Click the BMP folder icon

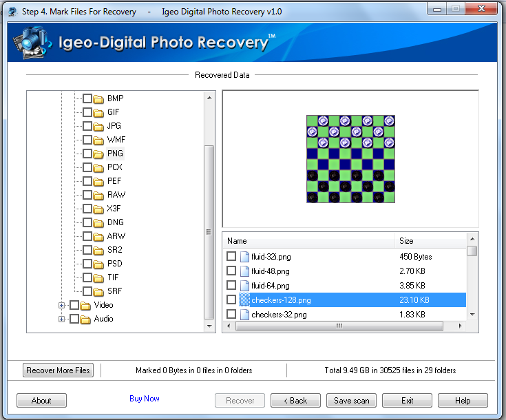98,98
